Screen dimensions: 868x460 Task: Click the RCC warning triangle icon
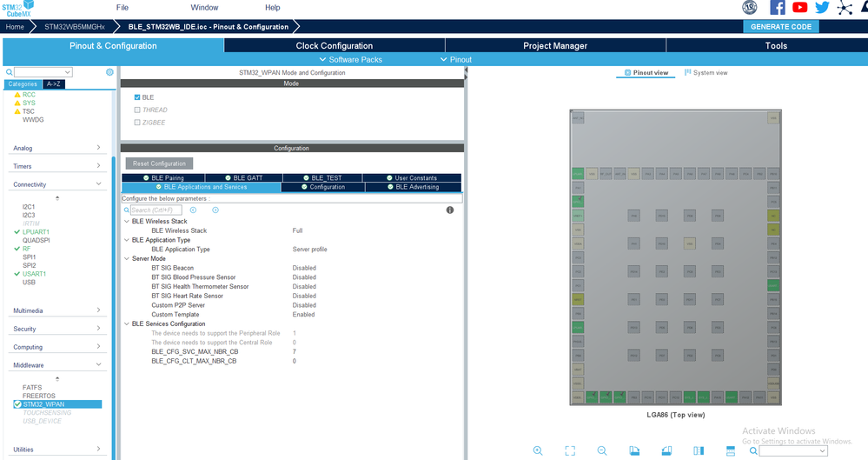pyautogui.click(x=17, y=95)
